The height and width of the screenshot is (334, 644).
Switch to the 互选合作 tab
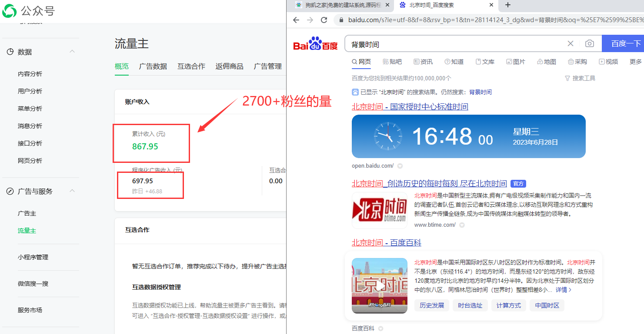[x=191, y=66]
